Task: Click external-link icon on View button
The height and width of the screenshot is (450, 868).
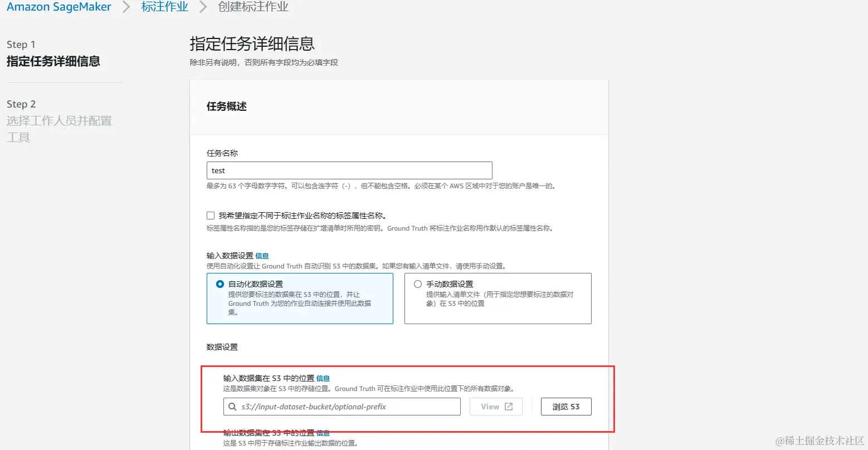Action: [509, 407]
